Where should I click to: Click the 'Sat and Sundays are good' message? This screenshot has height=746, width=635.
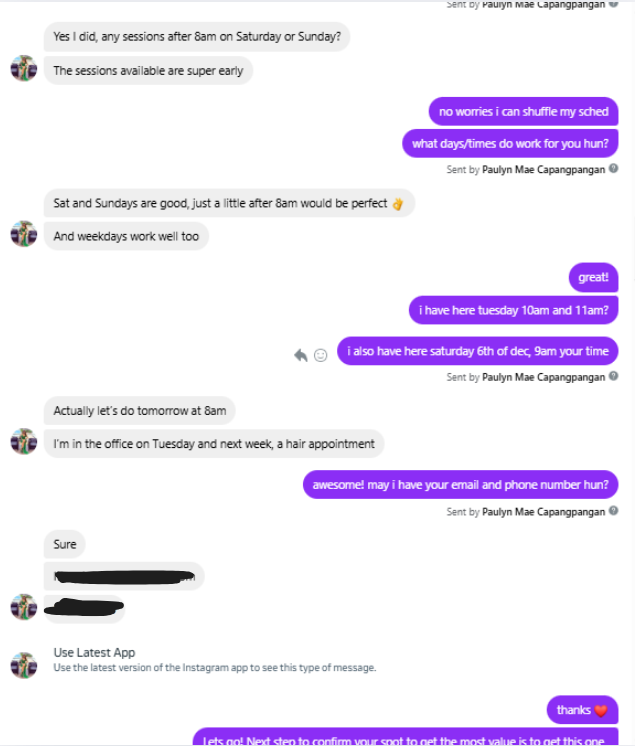(229, 203)
